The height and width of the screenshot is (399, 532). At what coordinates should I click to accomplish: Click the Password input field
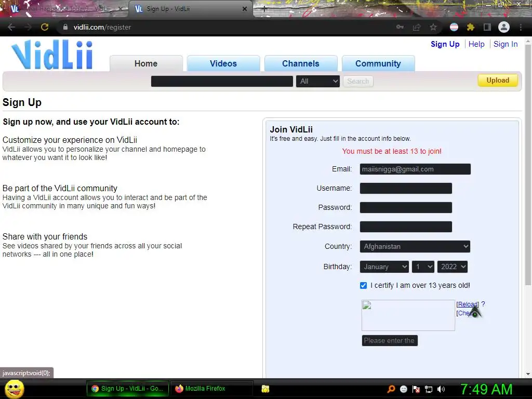coord(406,208)
